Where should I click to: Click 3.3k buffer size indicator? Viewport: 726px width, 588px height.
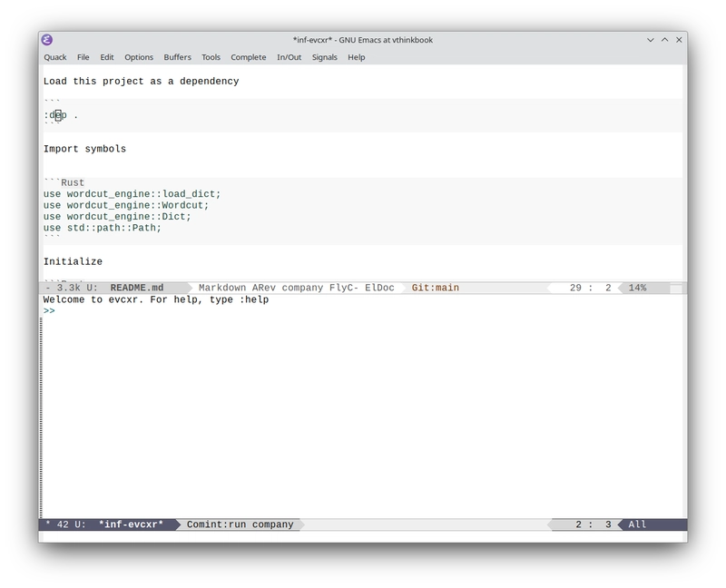click(x=69, y=288)
